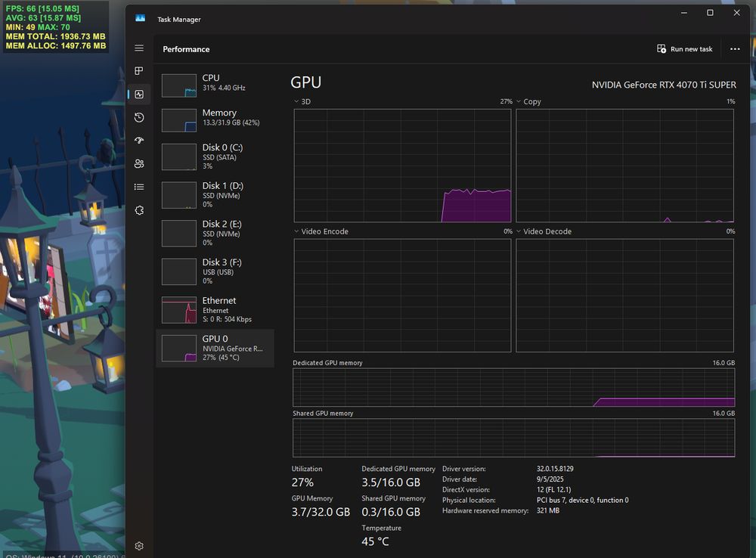Click hardware reserved memory 321 MB
This screenshot has width=756, height=558.
548,510
